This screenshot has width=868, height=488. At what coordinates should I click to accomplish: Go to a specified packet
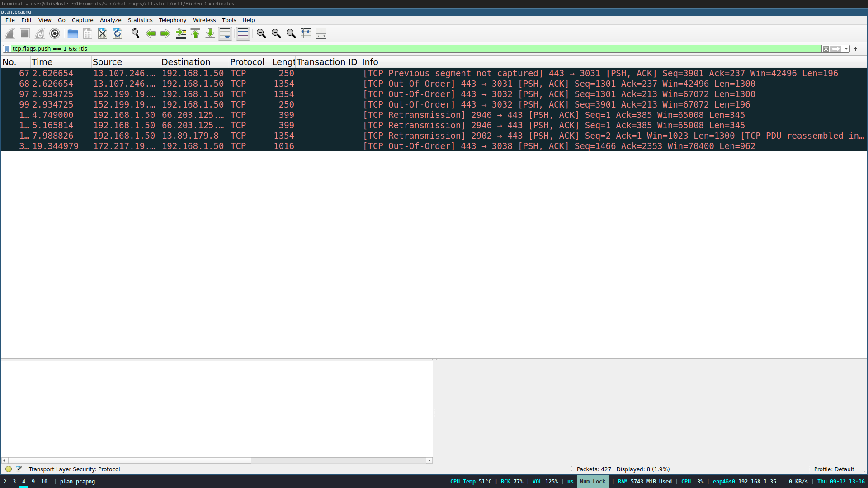[x=180, y=33]
